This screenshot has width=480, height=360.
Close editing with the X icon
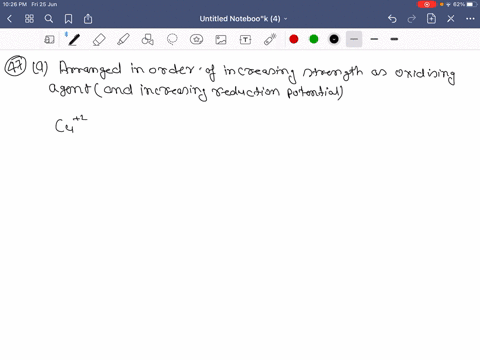451,19
